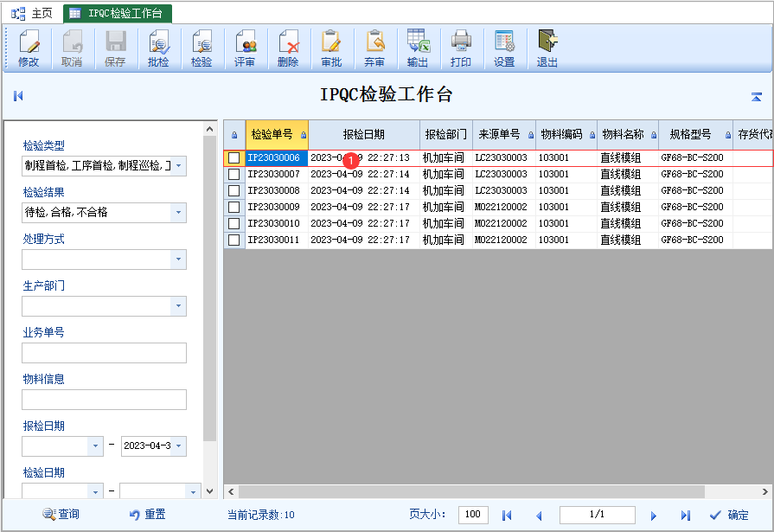Go to the first page of records
The image size is (774, 532).
(507, 516)
